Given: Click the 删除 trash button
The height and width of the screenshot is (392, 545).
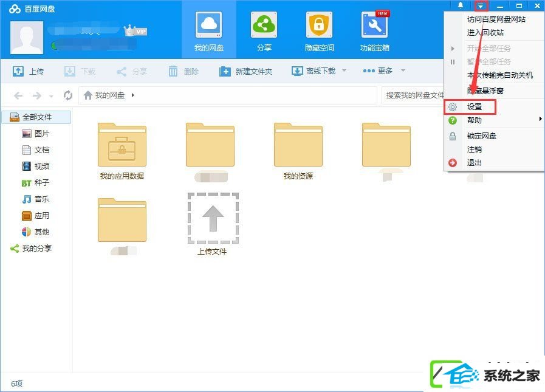Looking at the screenshot, I should point(183,71).
